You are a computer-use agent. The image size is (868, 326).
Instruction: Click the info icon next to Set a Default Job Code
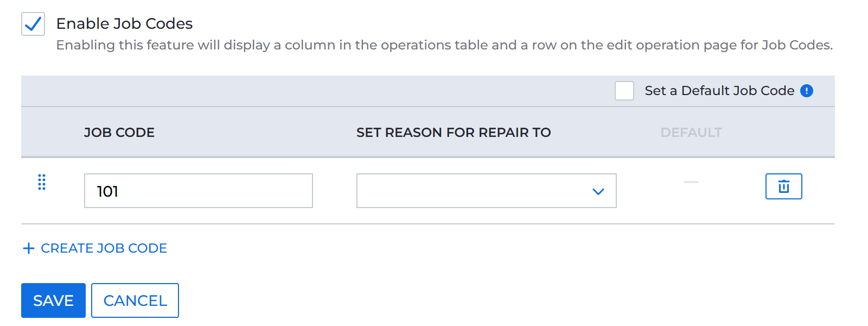[807, 91]
